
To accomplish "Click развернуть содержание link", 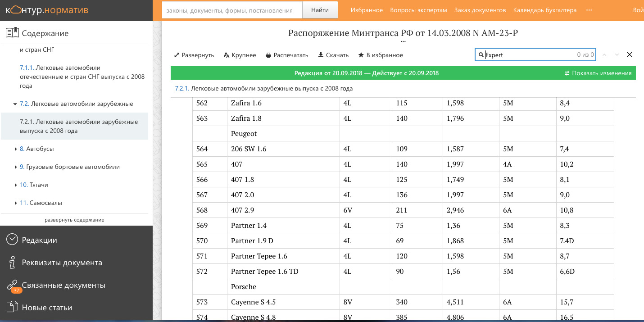I will click(74, 220).
